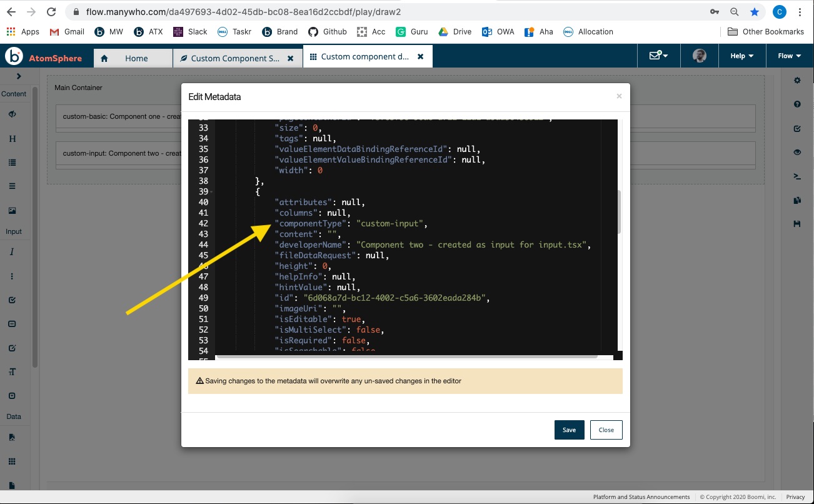The width and height of the screenshot is (814, 504).
Task: Open the settings gear in the right sidebar
Action: pos(797,80)
